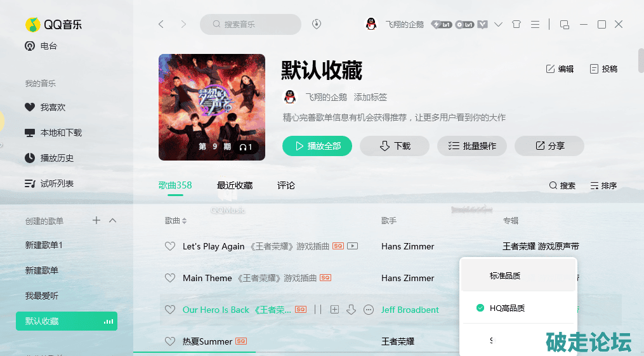Favorite the song 热夏Summer with heart
The height and width of the screenshot is (356, 644).
tap(170, 341)
